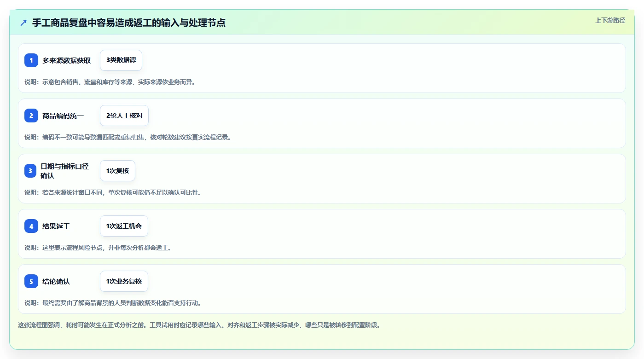The image size is (644, 359).
Task: Click footer text starting 这张流程图强调
Action: pyautogui.click(x=199, y=325)
